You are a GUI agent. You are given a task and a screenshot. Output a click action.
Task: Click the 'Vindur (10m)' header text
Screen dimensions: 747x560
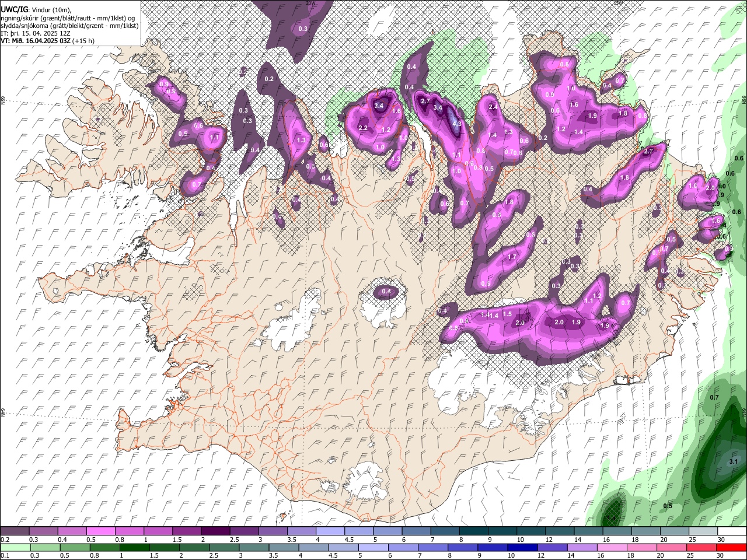coord(50,10)
